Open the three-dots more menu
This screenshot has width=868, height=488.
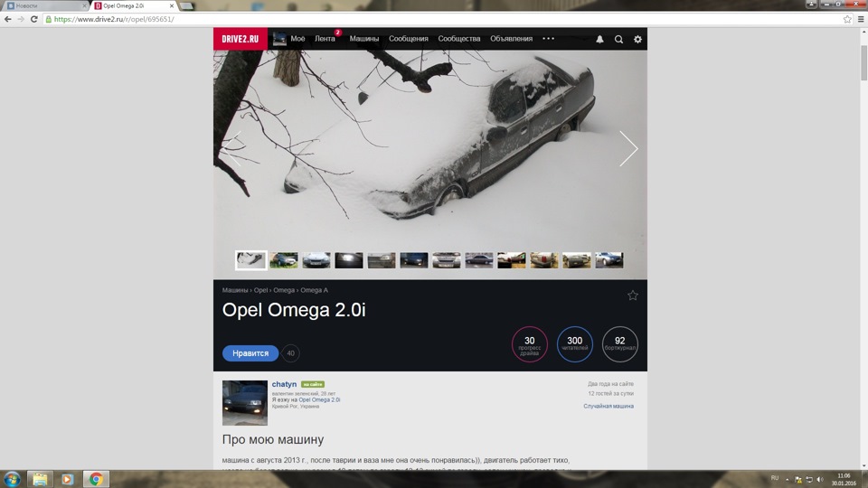coord(548,39)
